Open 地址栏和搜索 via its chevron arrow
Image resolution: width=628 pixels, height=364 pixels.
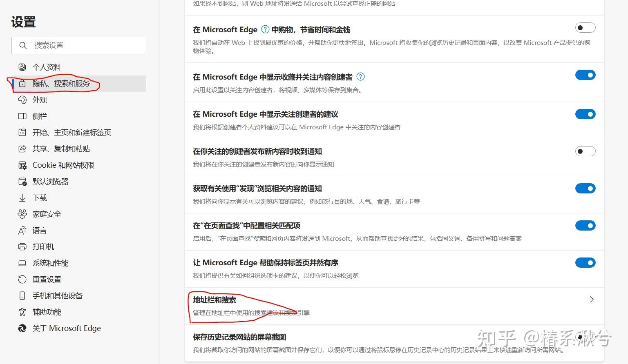[x=592, y=300]
